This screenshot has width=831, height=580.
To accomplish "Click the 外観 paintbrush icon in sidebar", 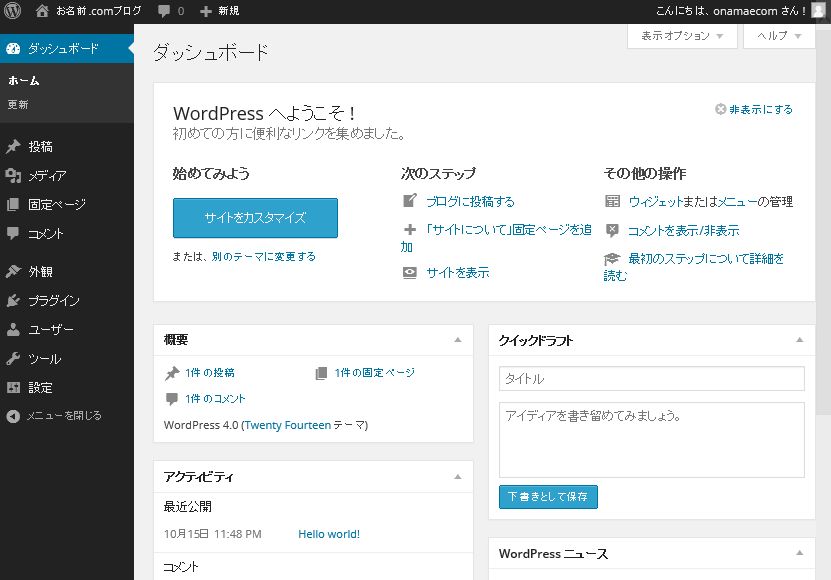I will 13,271.
